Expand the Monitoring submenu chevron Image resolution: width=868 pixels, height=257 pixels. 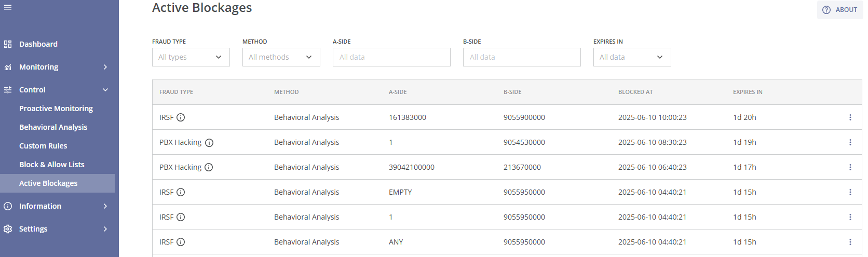[x=105, y=67]
